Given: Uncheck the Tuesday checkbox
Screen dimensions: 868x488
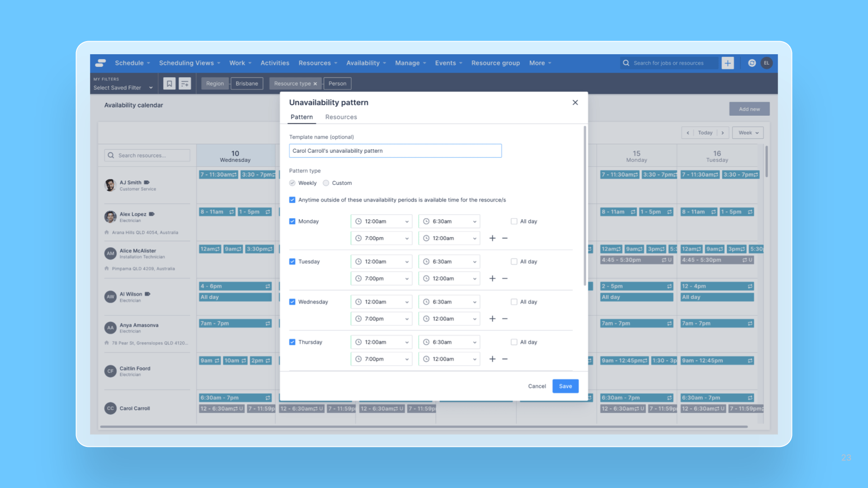Looking at the screenshot, I should [x=292, y=262].
